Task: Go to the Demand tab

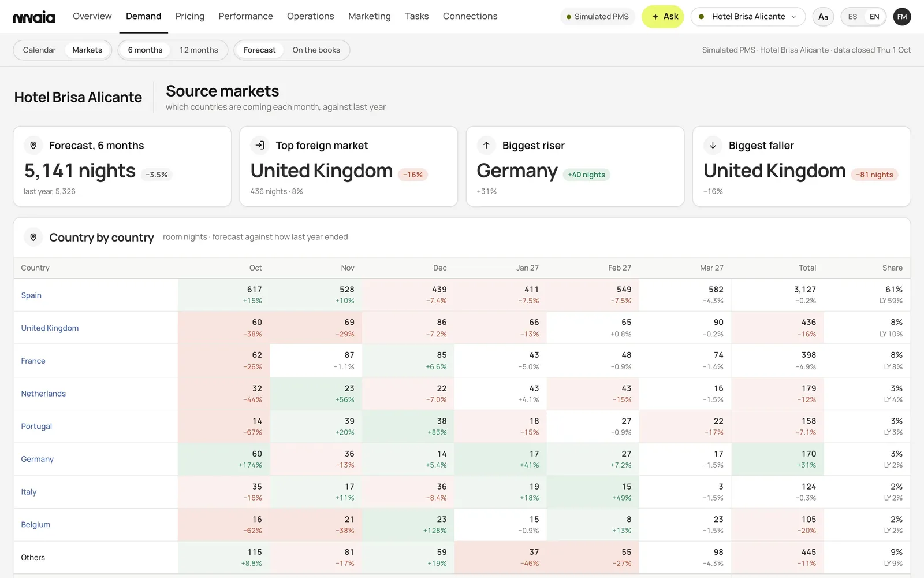Action: pos(143,16)
